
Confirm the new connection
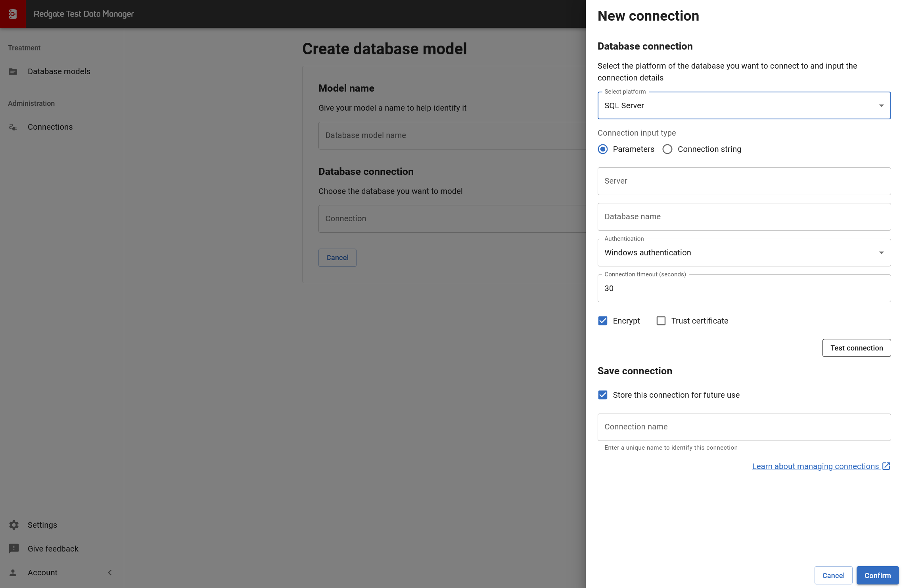pos(877,575)
